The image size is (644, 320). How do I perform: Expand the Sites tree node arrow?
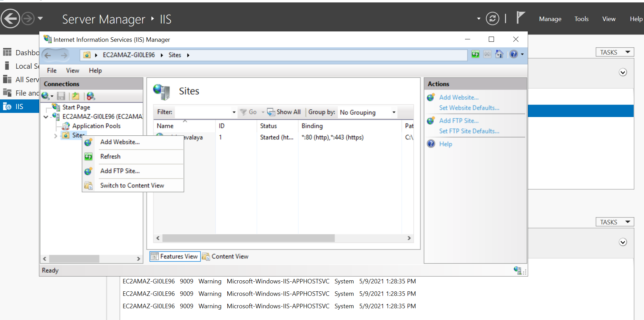coord(56,136)
